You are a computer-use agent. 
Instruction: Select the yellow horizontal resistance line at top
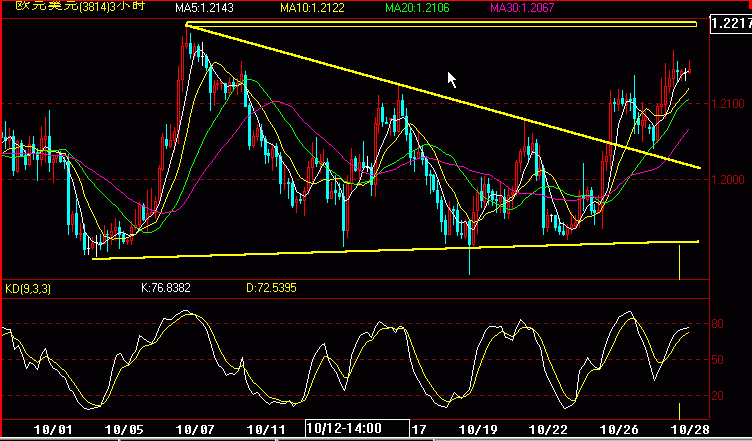click(x=441, y=24)
